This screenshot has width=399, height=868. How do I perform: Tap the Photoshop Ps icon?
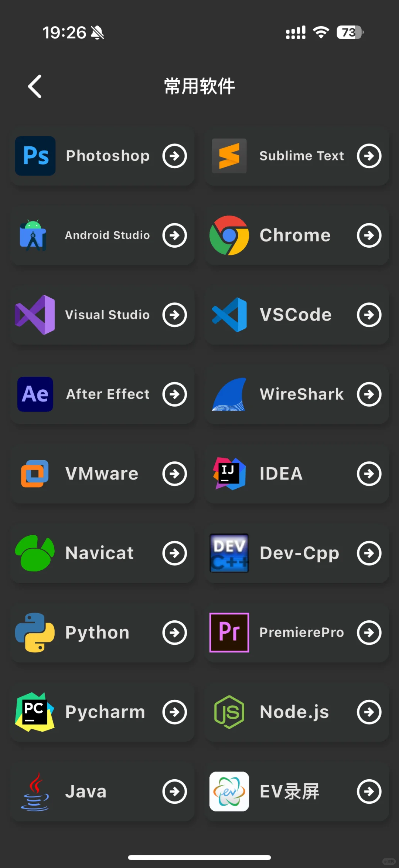point(35,156)
